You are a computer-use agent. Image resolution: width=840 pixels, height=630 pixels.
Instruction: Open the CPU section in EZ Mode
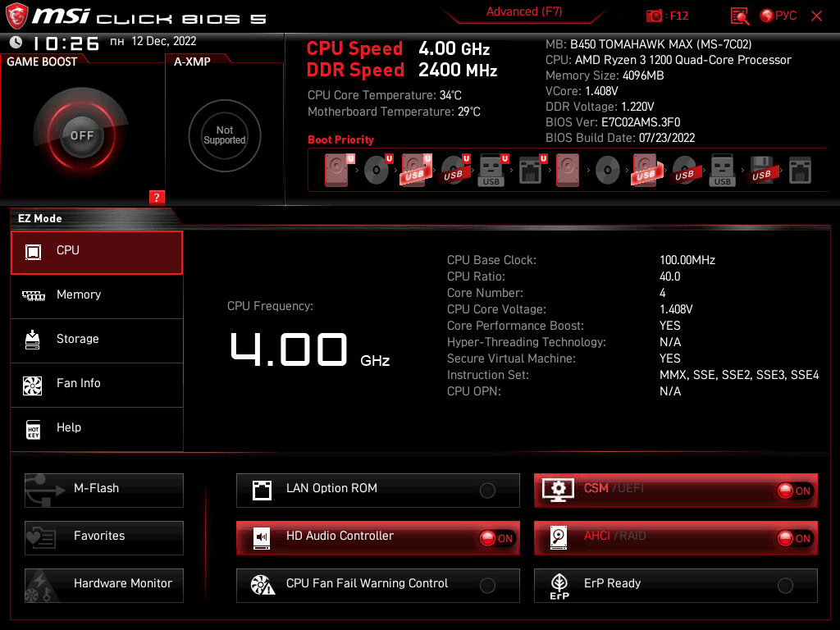coord(97,253)
